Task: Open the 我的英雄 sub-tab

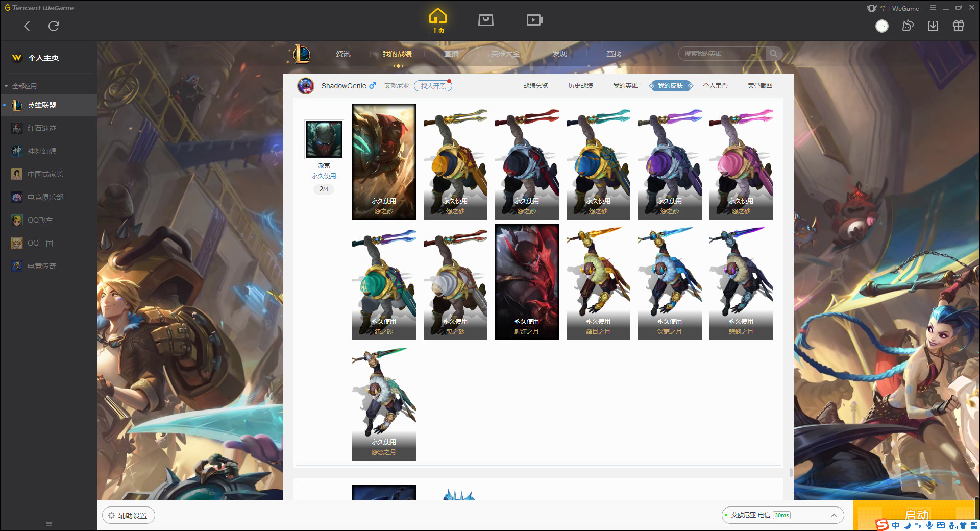Action: pos(625,86)
